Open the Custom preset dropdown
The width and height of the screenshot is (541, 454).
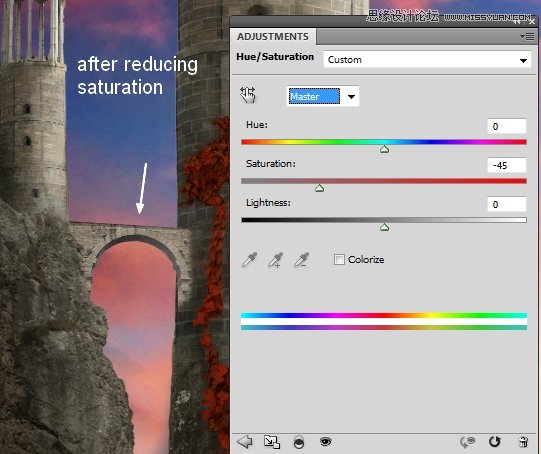click(x=427, y=60)
